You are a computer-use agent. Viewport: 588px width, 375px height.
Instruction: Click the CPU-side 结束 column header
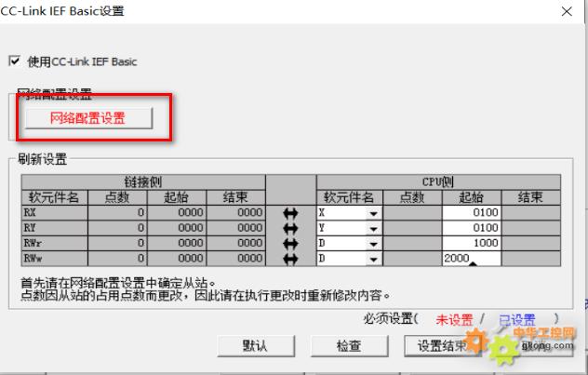(531, 197)
